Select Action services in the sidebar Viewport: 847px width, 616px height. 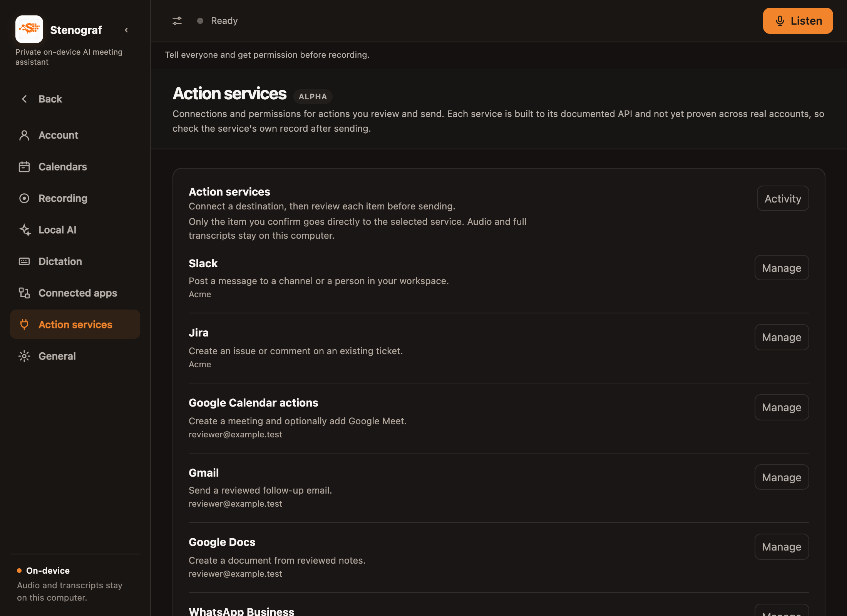(75, 324)
